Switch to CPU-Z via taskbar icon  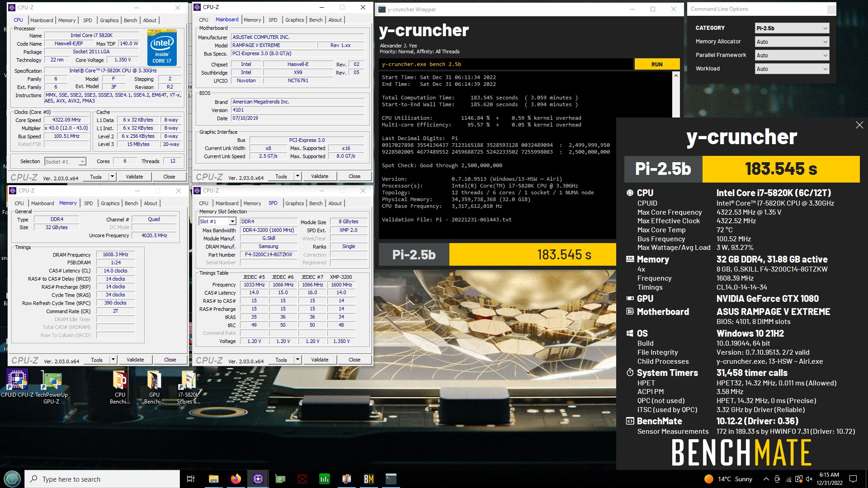coord(258,479)
